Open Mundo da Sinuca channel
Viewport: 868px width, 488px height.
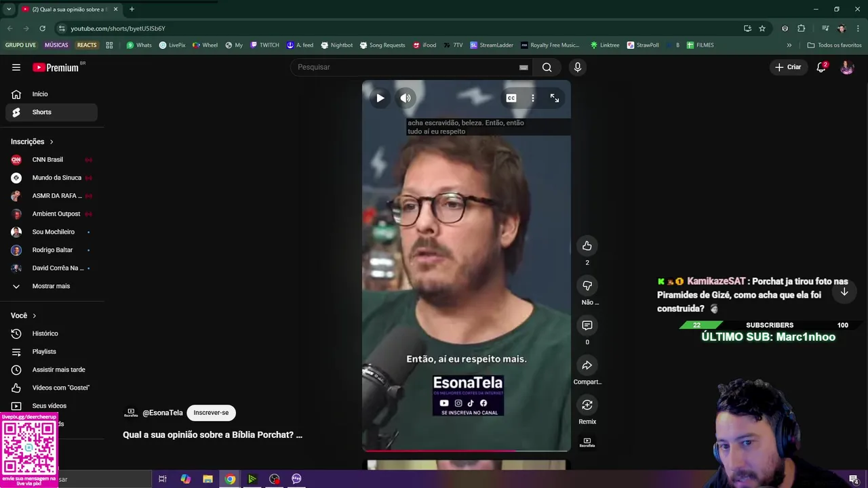click(52, 178)
